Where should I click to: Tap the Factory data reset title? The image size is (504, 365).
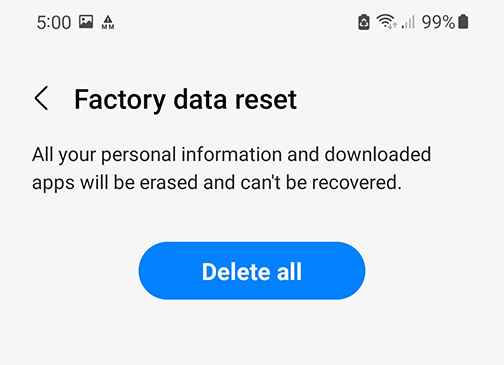(185, 100)
